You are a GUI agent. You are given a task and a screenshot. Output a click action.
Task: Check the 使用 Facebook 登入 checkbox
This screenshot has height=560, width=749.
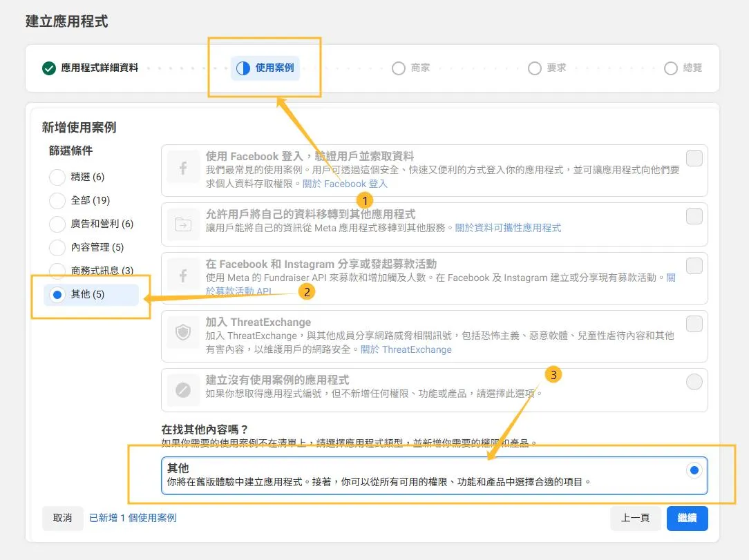(694, 158)
